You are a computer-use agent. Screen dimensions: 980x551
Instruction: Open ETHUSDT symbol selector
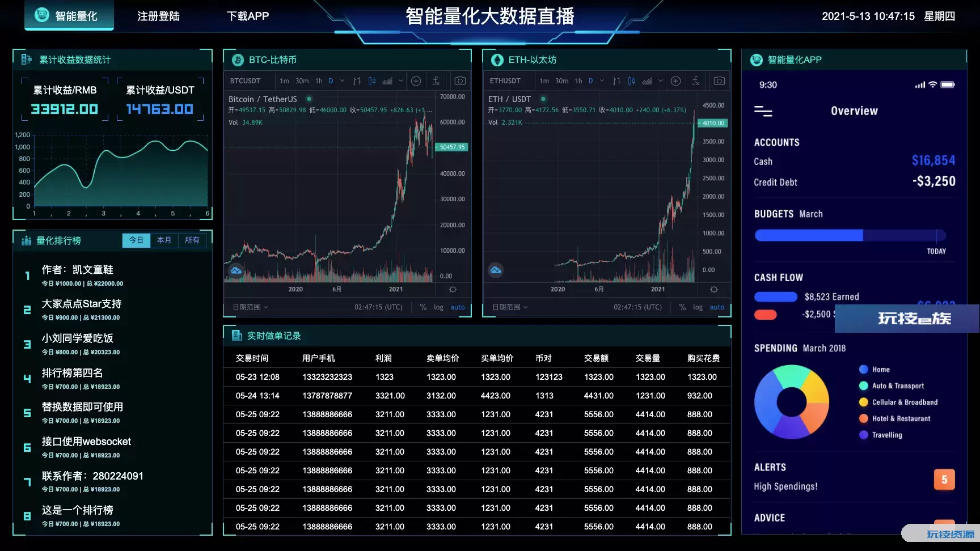point(505,81)
